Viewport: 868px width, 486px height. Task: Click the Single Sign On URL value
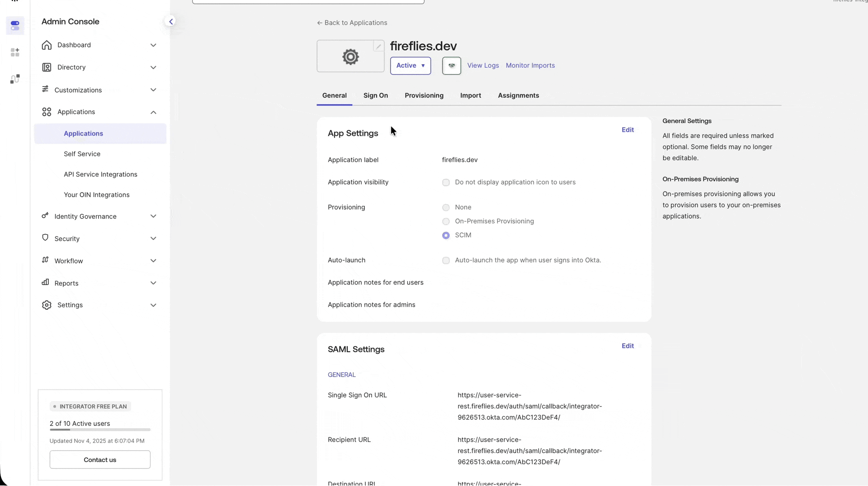[x=530, y=407]
